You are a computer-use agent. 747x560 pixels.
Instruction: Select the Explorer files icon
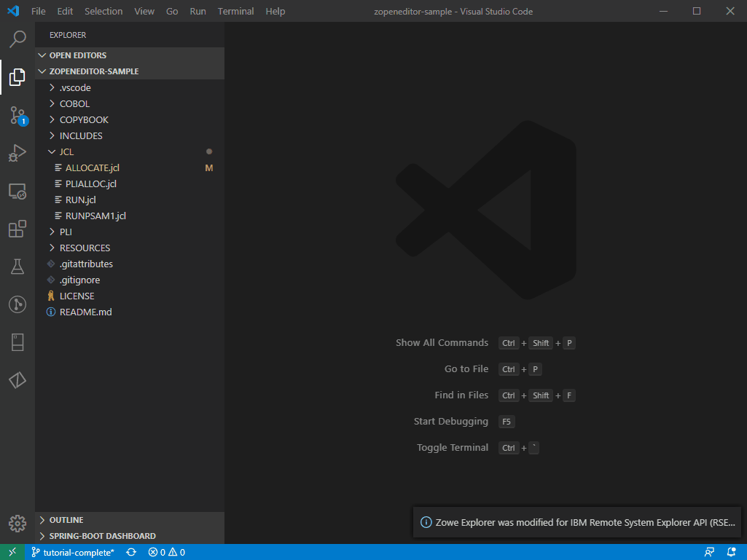coord(17,77)
